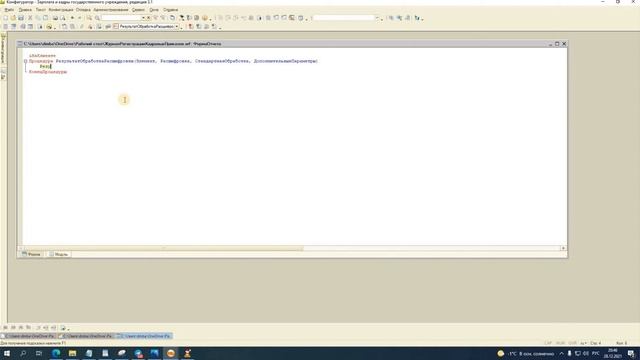Open the Правка menu

click(x=25, y=10)
